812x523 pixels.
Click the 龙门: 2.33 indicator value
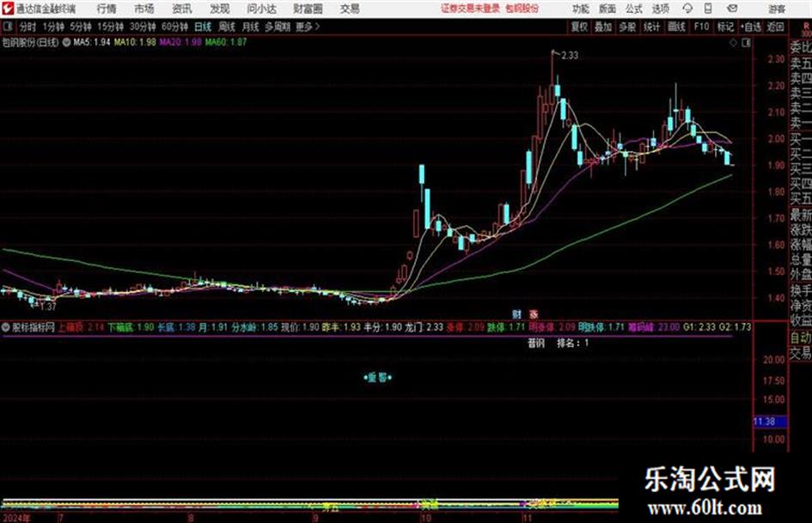click(x=424, y=327)
